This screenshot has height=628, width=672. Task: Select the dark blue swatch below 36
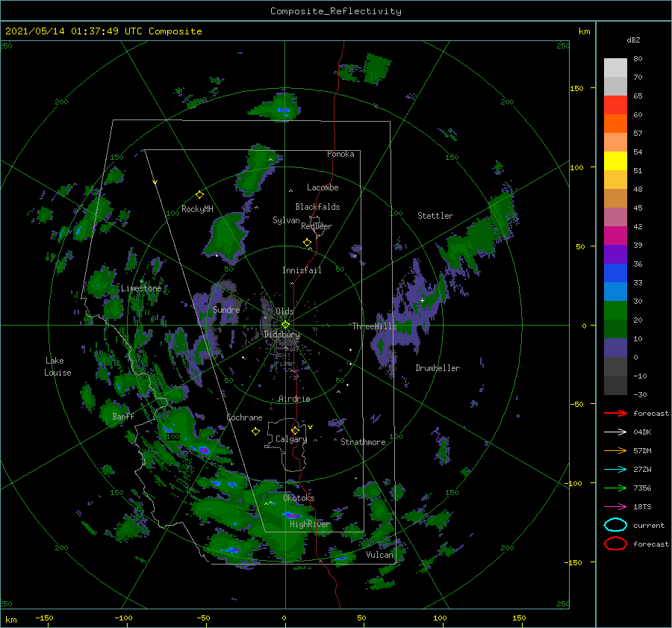coord(615,273)
